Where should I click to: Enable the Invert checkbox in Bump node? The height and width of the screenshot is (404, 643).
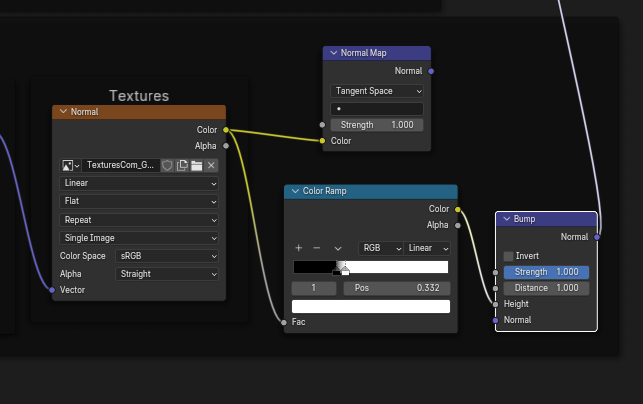[x=509, y=256]
